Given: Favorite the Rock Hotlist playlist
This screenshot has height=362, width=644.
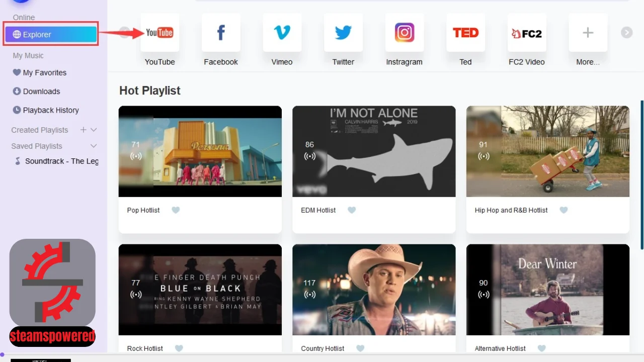Looking at the screenshot, I should point(179,348).
